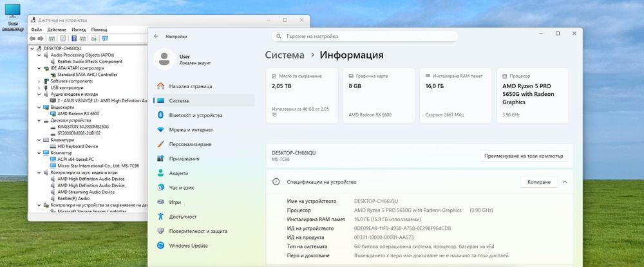Open Акаунти in Settings sidebar

pos(204,173)
